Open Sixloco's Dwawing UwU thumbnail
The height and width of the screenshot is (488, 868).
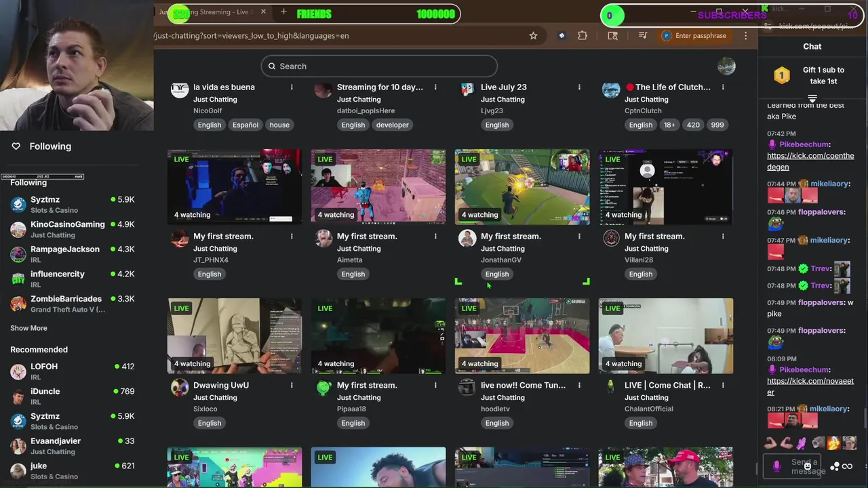[x=235, y=335]
